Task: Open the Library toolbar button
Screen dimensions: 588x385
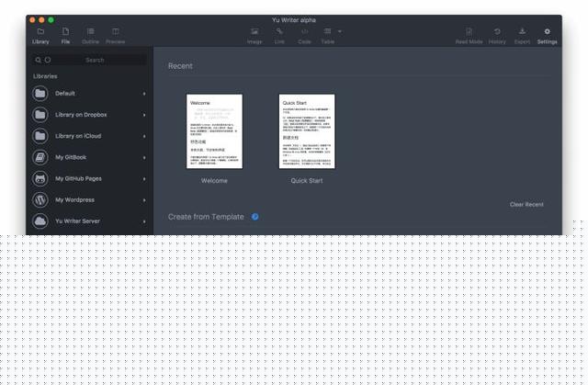Action: click(40, 36)
